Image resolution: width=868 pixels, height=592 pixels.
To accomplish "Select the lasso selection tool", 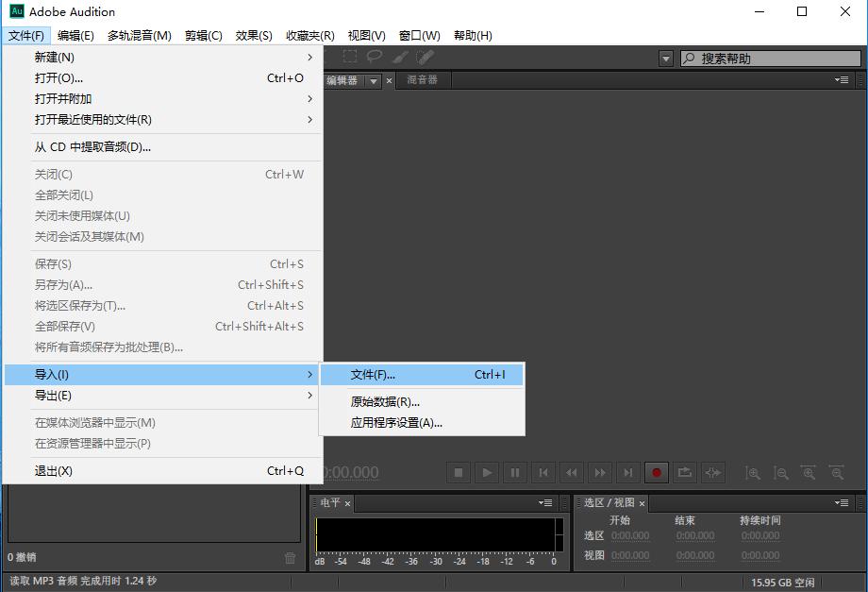I will point(376,58).
